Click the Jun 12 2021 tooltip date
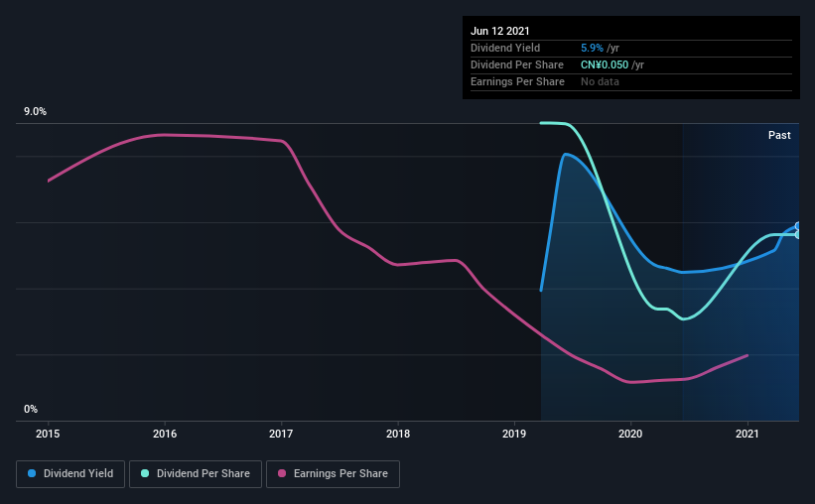815x504 pixels. [500, 31]
